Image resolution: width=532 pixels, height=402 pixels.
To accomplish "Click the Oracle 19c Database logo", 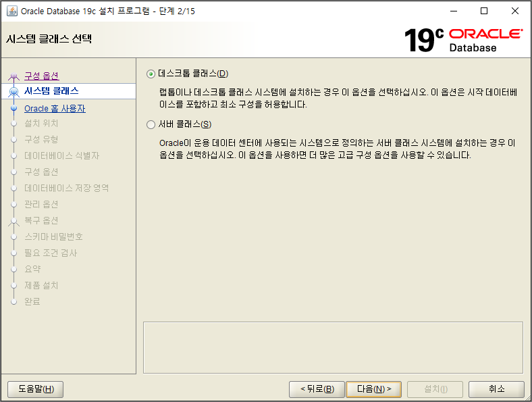I will [x=463, y=40].
